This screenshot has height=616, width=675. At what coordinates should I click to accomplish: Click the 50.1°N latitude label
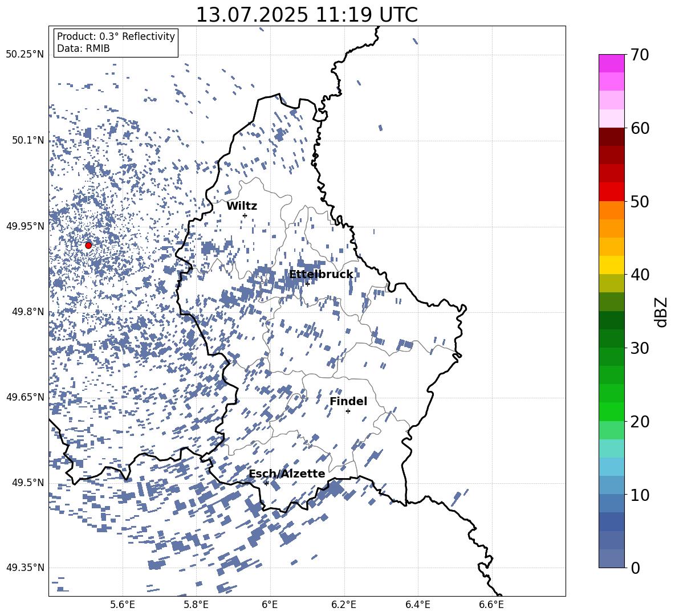pyautogui.click(x=27, y=140)
